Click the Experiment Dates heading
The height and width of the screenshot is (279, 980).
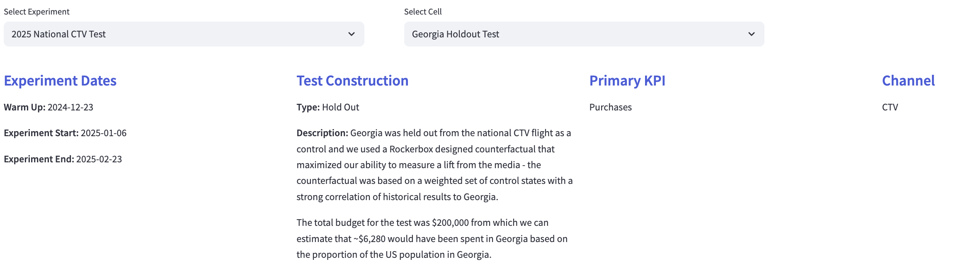[60, 81]
